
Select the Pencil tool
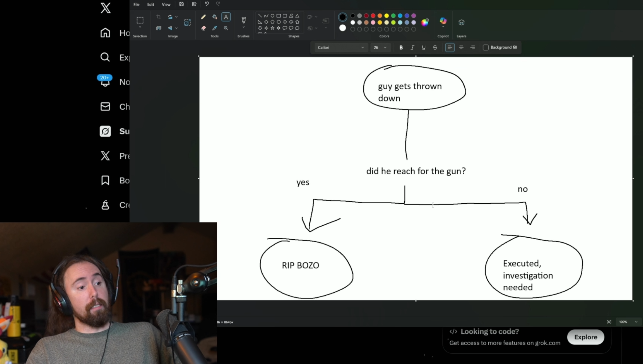click(203, 17)
